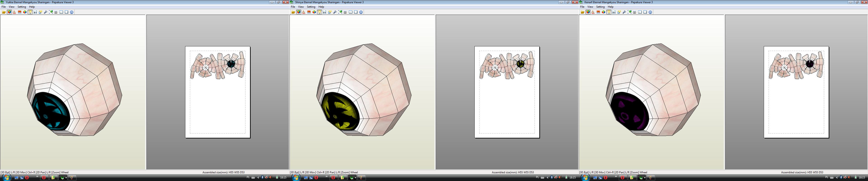The image size is (868, 181).
Task: Click the Bluetooth tray icon below Yukka window
Action: [x=262, y=177]
